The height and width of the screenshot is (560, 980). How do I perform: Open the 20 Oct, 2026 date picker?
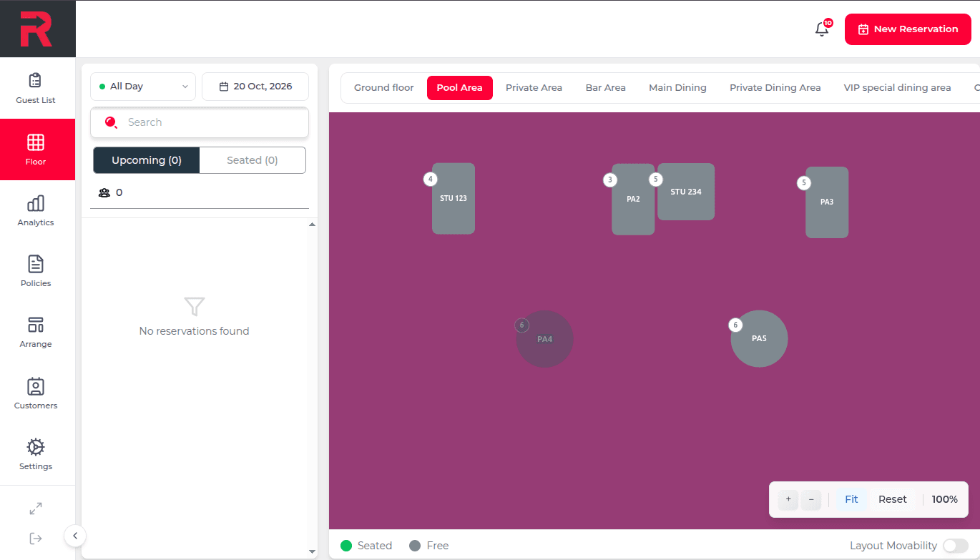(x=255, y=87)
